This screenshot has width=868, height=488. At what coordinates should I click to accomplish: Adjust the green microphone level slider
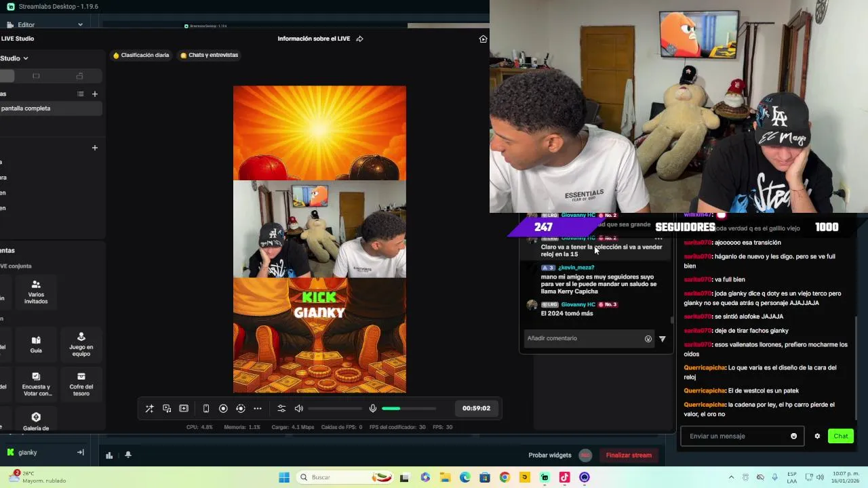[x=409, y=409]
